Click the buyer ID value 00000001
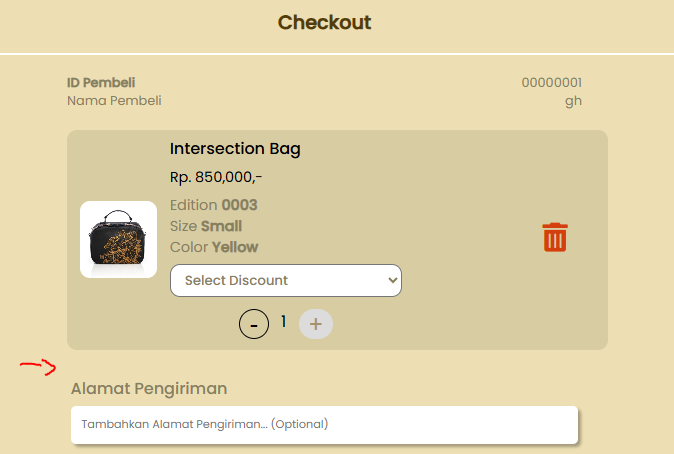The width and height of the screenshot is (674, 454). tap(551, 83)
